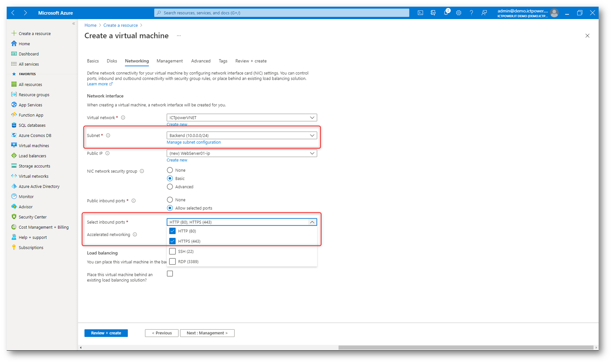This screenshot has height=364, width=612.
Task: Open the Virtual network ICTpowerVNET dropdown
Action: click(x=241, y=117)
